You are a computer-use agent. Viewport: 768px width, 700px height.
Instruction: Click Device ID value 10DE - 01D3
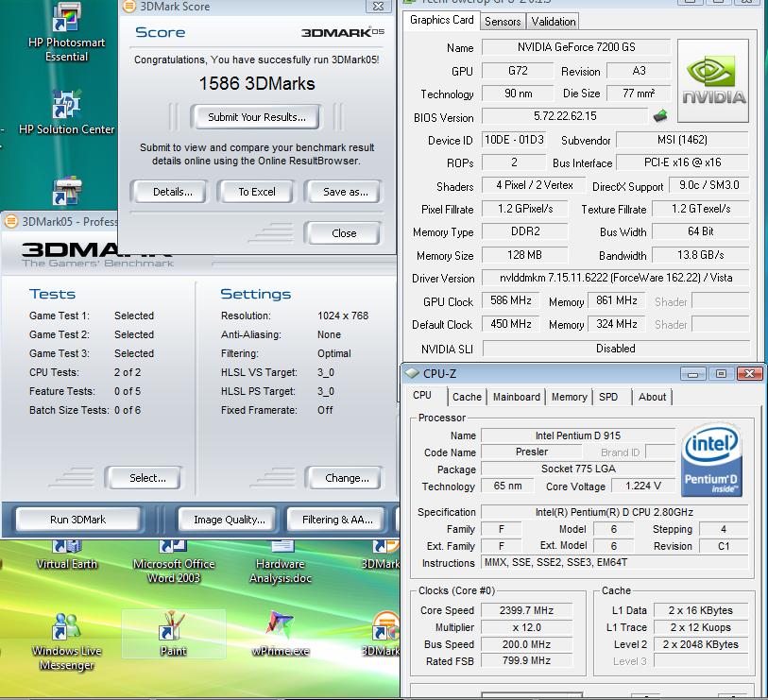click(514, 140)
